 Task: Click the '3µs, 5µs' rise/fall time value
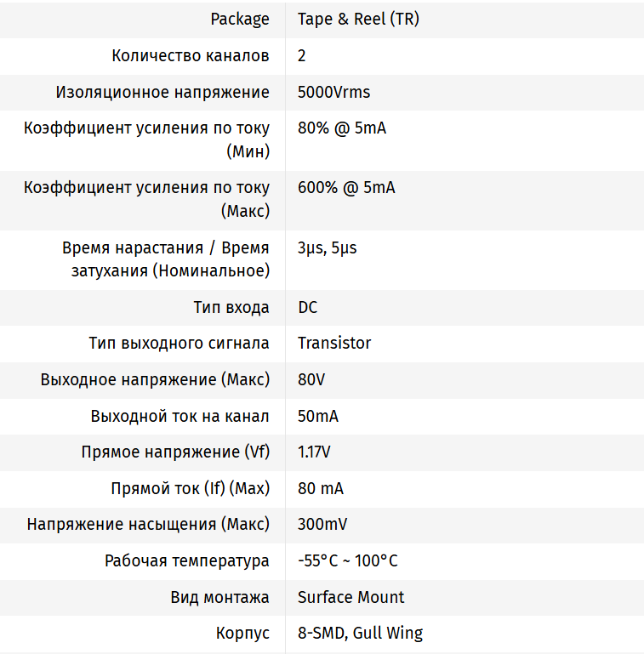pyautogui.click(x=327, y=248)
